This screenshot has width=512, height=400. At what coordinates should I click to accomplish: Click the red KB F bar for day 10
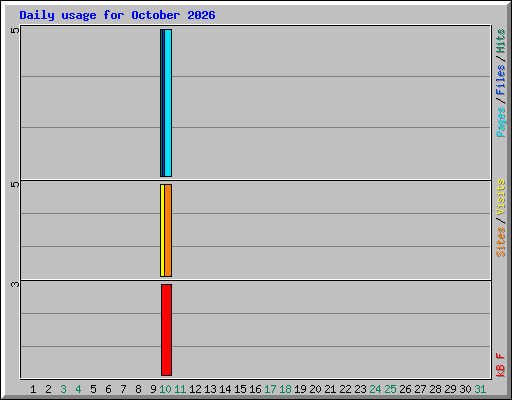pos(166,330)
